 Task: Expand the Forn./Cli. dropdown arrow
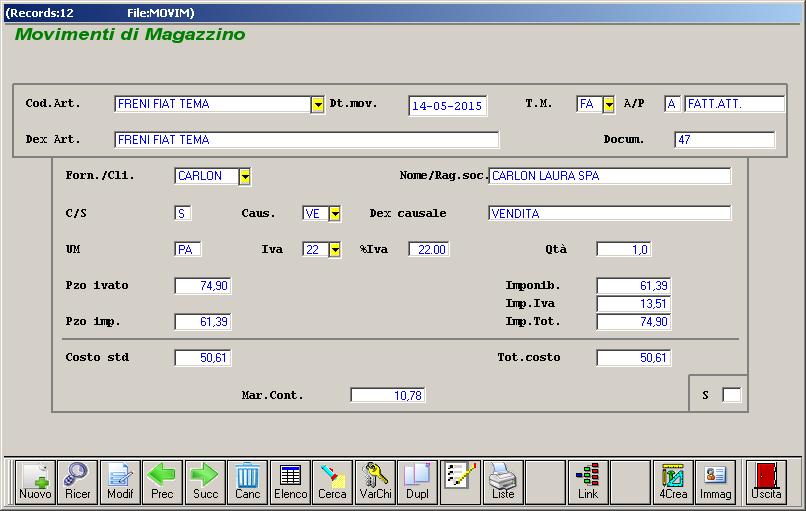pos(245,177)
